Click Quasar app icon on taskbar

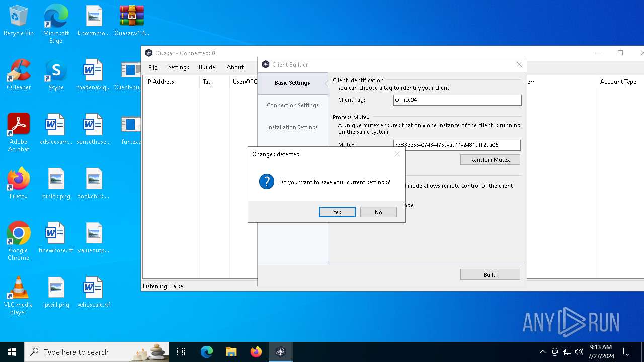point(281,352)
